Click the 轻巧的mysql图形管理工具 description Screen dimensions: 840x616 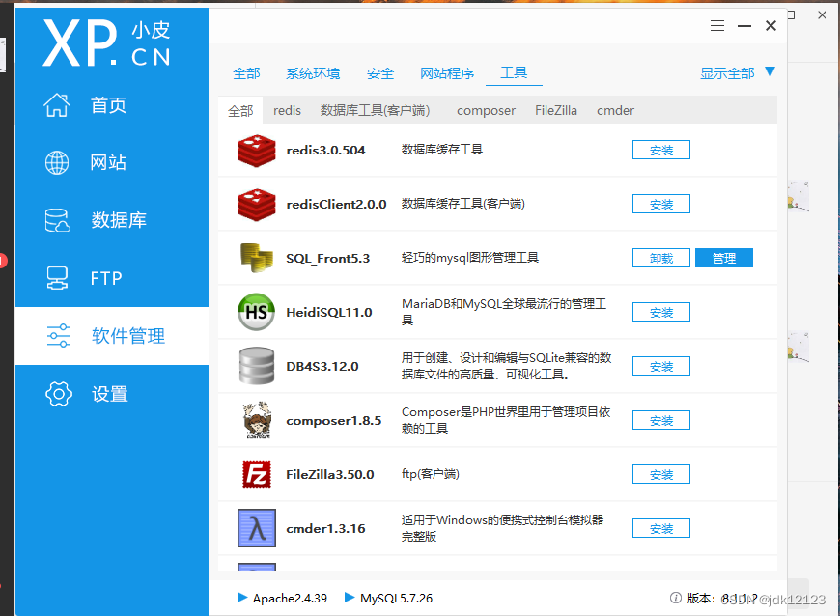470,258
